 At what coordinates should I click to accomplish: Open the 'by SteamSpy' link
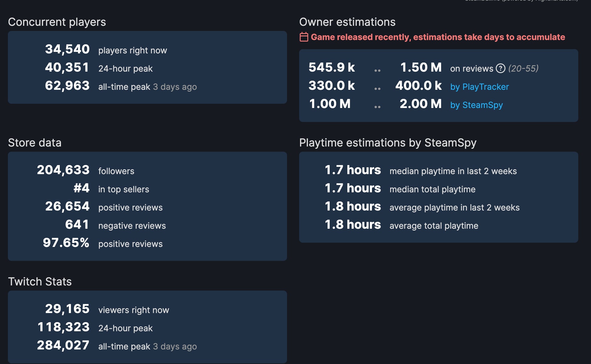point(476,105)
